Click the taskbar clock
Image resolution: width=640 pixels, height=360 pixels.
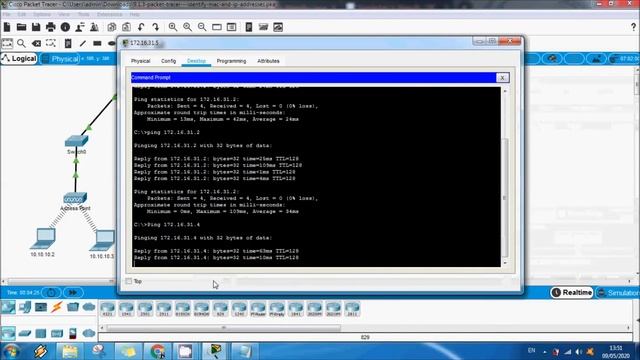pos(616,352)
